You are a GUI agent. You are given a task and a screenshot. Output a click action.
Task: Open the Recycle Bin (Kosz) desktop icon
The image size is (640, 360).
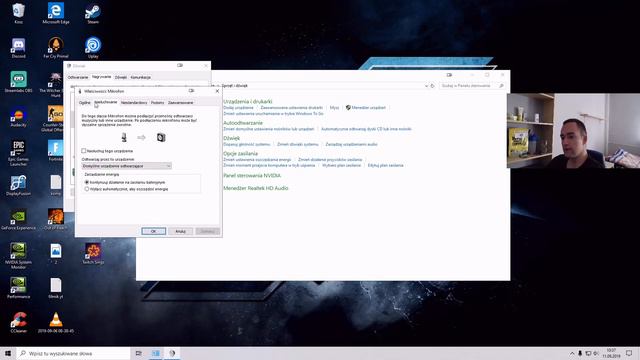pyautogui.click(x=18, y=13)
